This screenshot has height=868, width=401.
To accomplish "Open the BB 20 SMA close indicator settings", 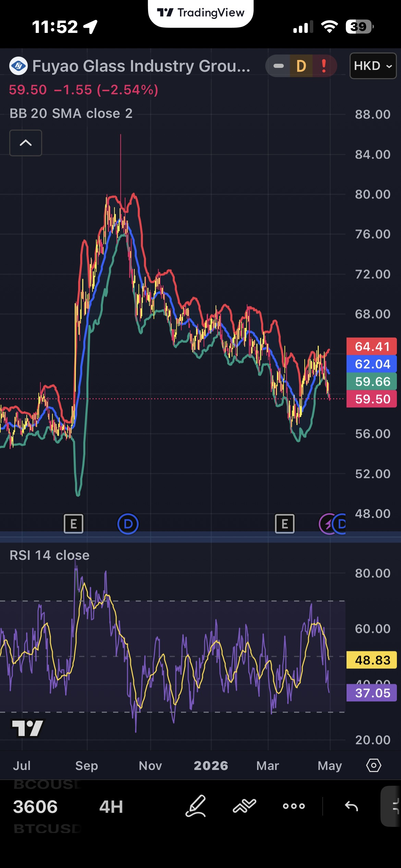I will point(71,113).
